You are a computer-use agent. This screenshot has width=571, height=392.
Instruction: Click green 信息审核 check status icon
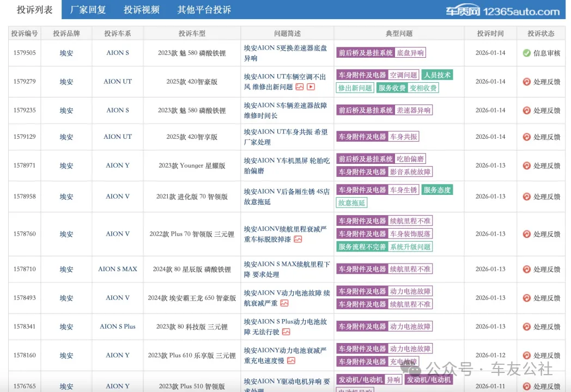(x=526, y=53)
